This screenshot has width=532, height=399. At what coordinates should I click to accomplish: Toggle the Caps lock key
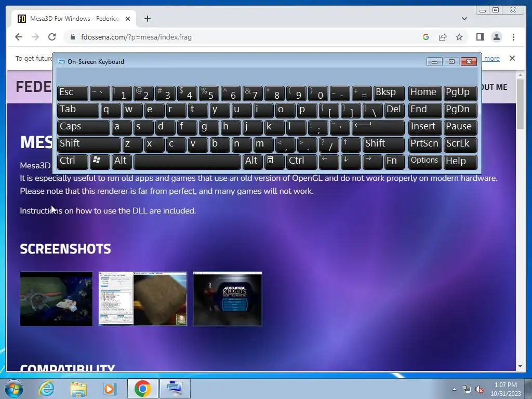tap(84, 127)
